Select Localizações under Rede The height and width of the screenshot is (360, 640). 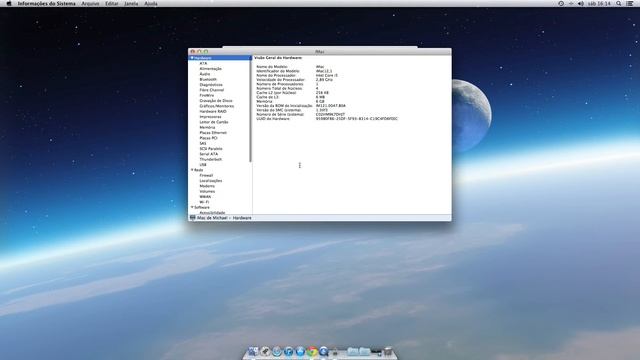pyautogui.click(x=211, y=181)
